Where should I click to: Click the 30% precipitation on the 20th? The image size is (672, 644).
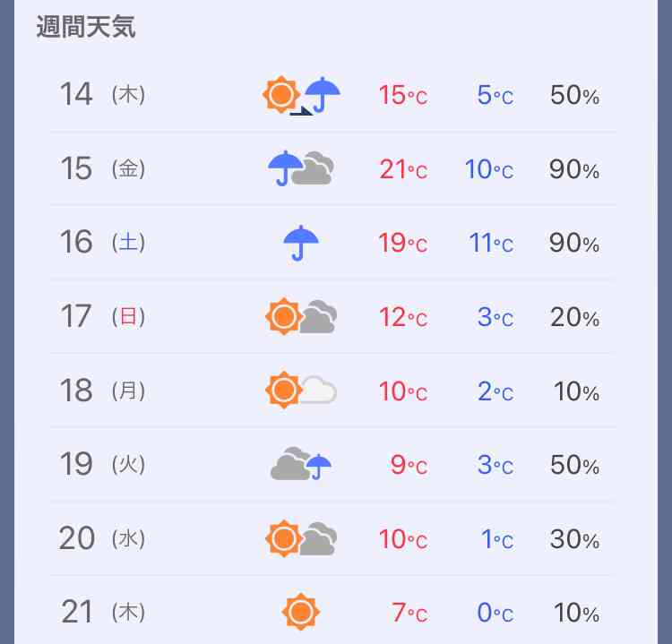tap(574, 539)
